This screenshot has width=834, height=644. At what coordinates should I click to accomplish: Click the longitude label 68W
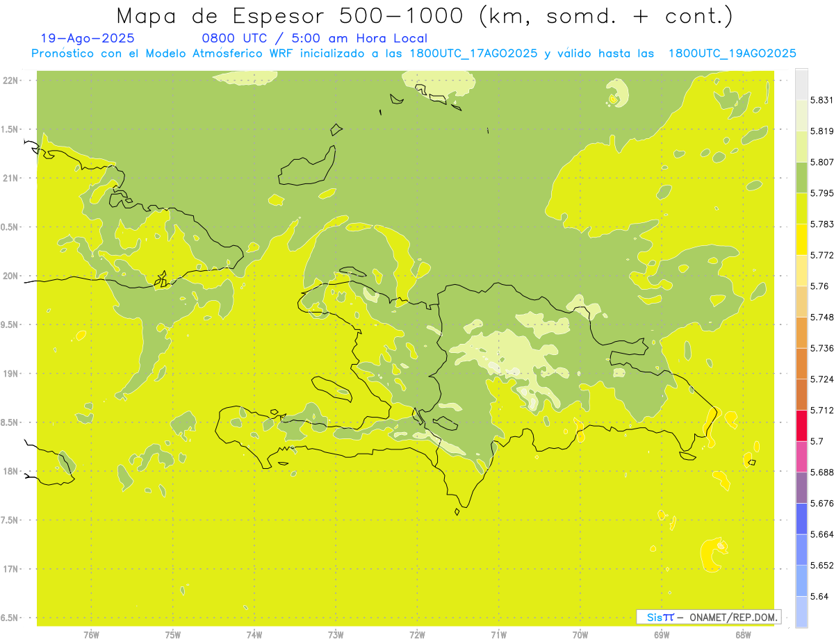pos(743,634)
